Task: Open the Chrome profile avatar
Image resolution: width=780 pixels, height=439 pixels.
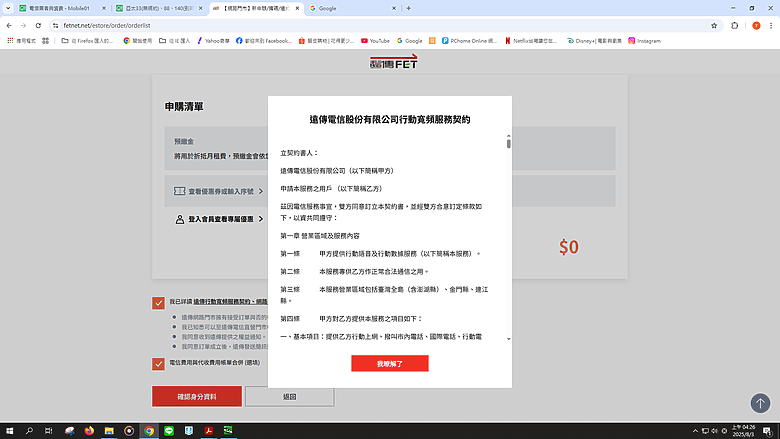Action: tap(756, 25)
